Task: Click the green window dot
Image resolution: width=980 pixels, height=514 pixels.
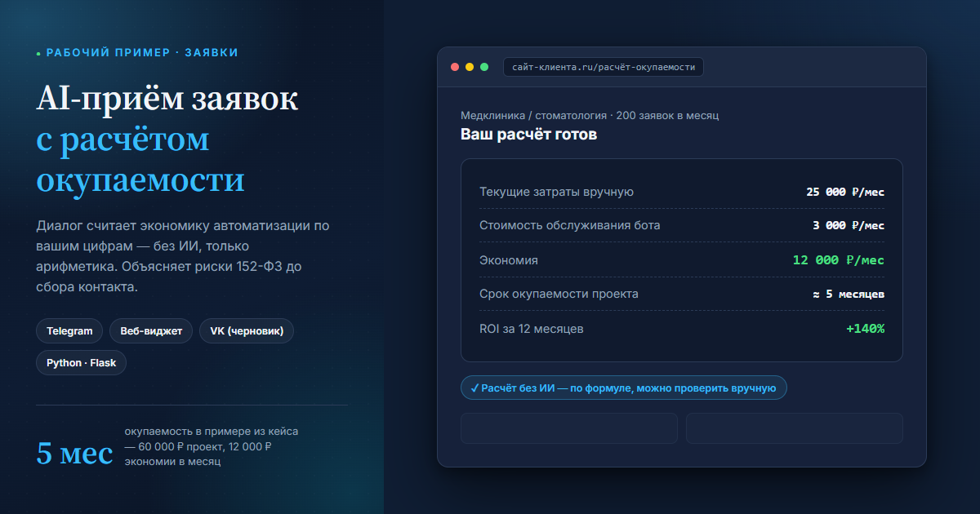Action: click(x=484, y=67)
